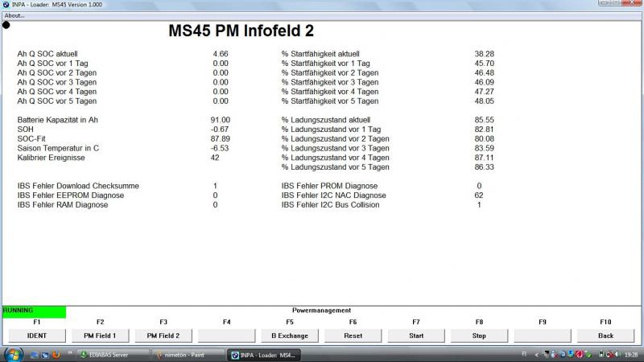644x362 pixels.
Task: Click the Start button under F7
Action: 416,335
